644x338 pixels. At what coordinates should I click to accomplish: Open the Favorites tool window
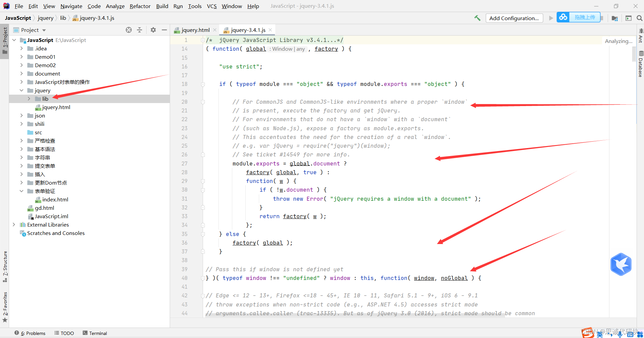(5, 307)
